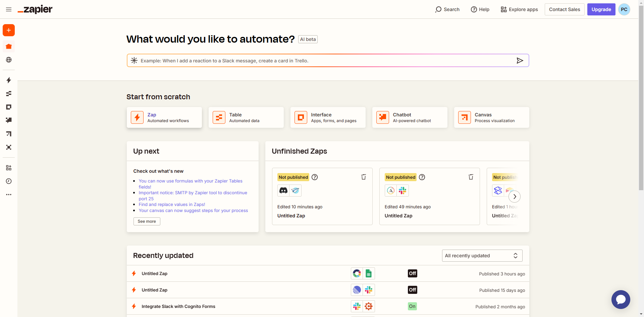Click the Upgrade button
Viewport: 644px width, 317px height.
pos(601,9)
